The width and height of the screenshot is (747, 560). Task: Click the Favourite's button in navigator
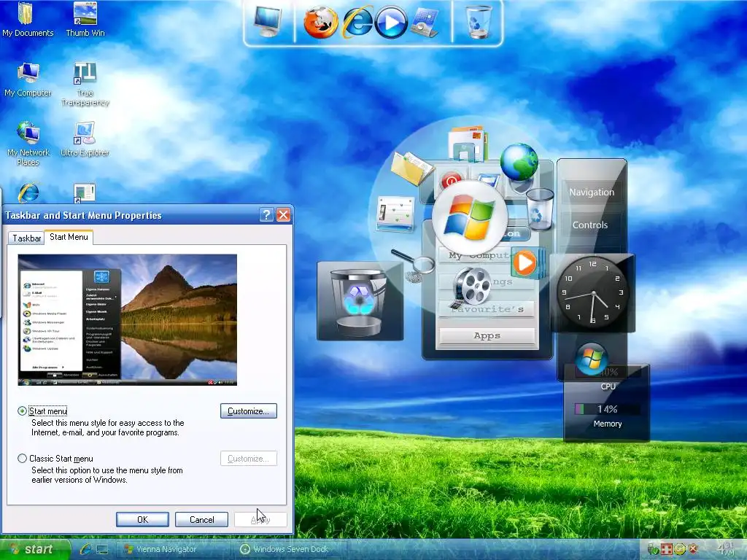[x=487, y=309]
